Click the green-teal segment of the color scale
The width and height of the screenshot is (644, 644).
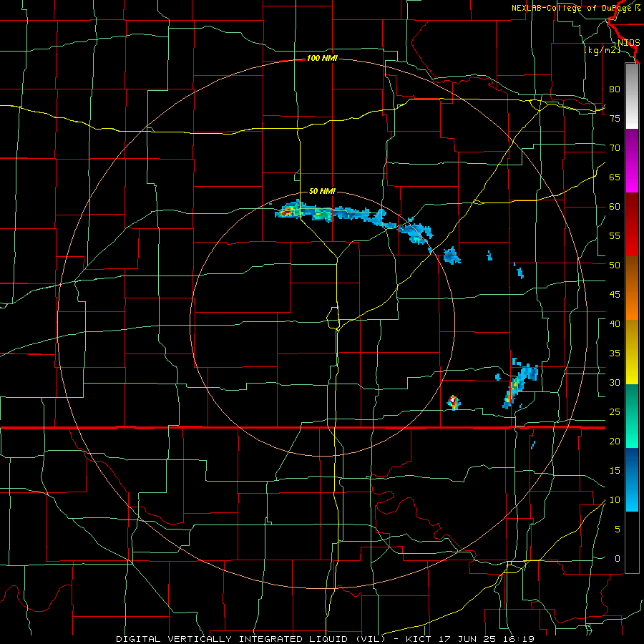point(632,416)
